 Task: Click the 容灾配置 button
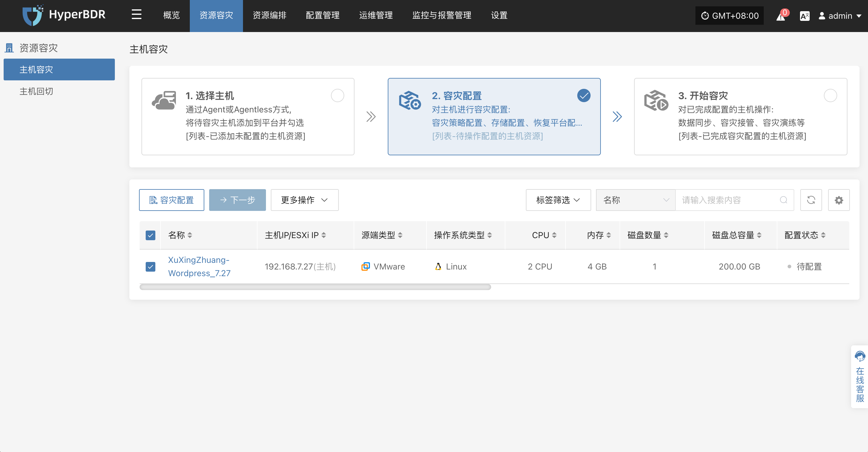(171, 200)
